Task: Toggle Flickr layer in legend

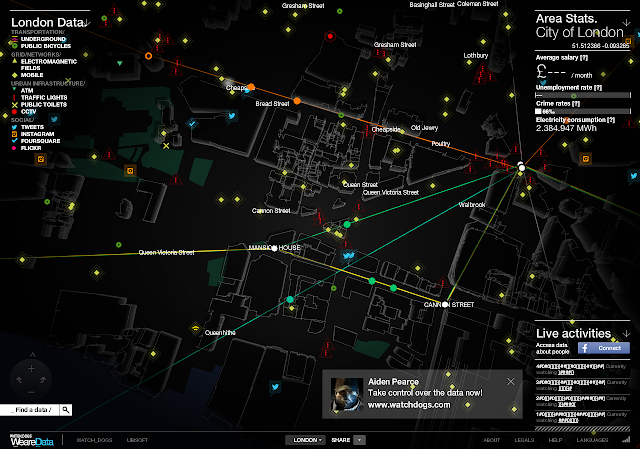Action: 27,148
